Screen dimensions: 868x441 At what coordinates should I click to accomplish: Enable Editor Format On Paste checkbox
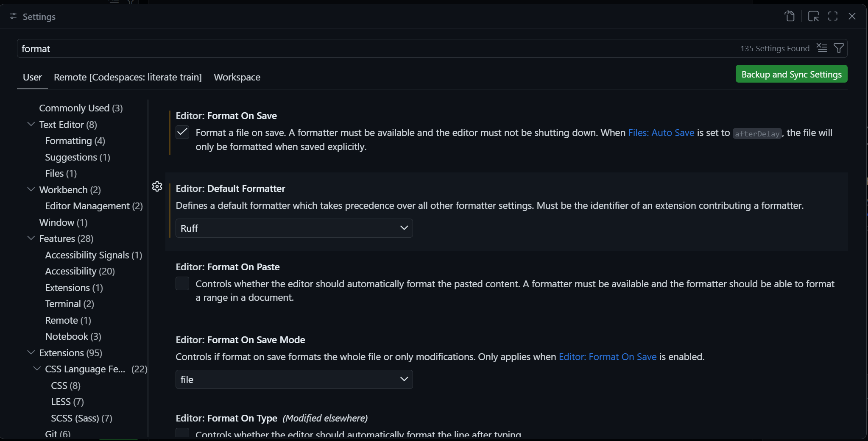coord(182,283)
